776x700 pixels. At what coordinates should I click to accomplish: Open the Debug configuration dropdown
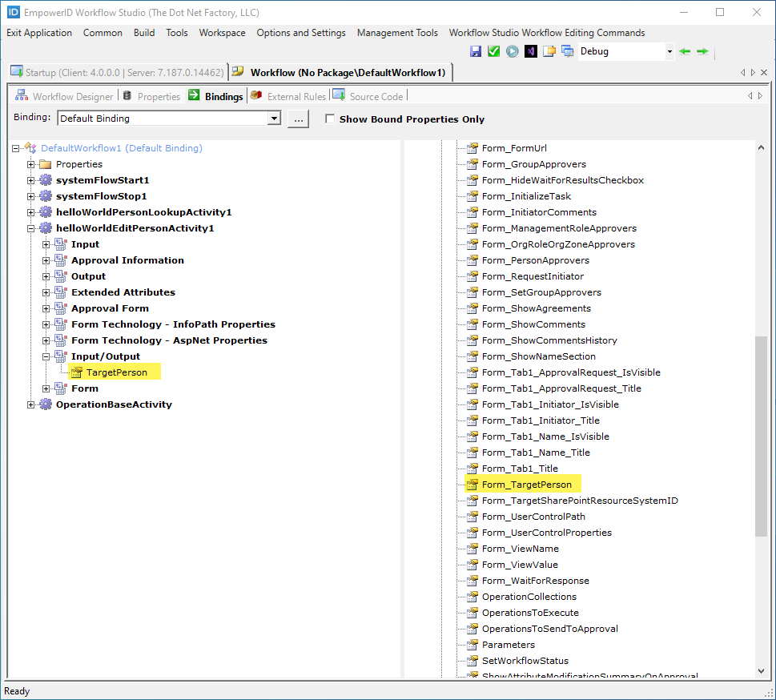(669, 51)
